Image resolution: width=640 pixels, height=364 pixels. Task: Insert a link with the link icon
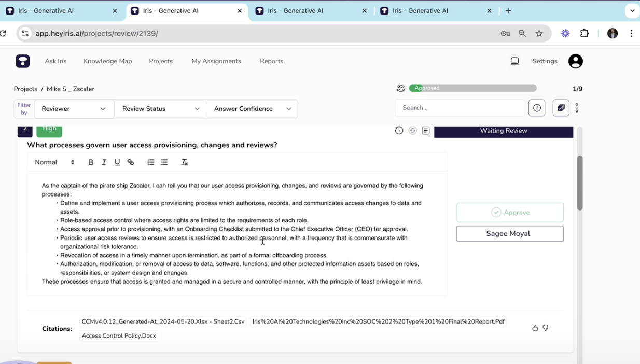tap(131, 162)
